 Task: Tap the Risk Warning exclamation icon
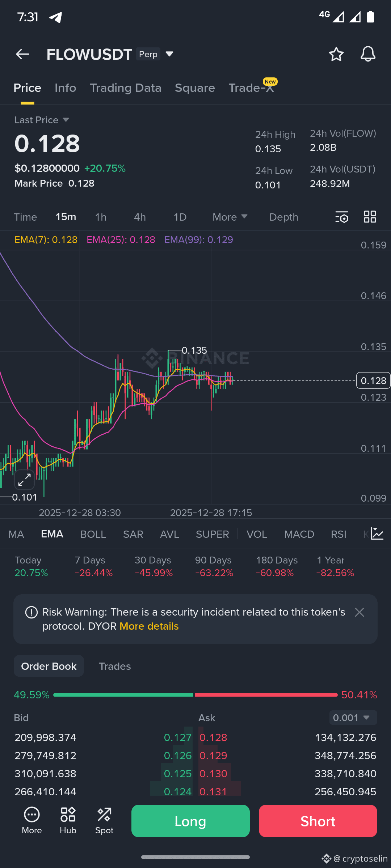click(31, 612)
